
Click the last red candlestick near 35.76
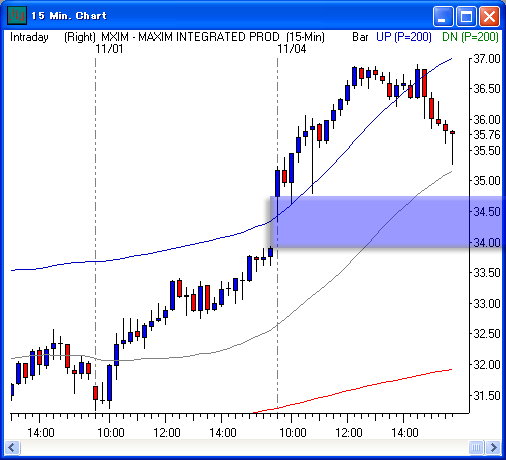tap(452, 133)
